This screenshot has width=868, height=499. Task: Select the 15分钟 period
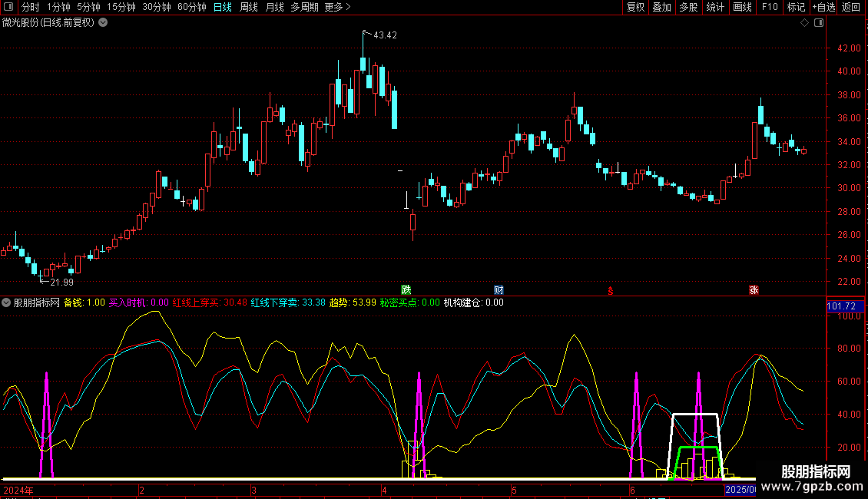(121, 7)
